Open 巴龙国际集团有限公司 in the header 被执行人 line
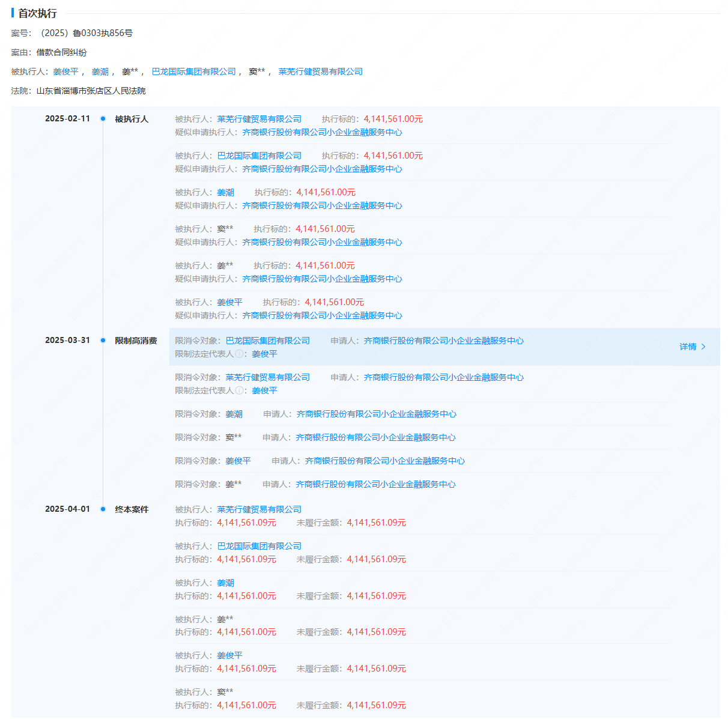This screenshot has width=728, height=719. [194, 72]
